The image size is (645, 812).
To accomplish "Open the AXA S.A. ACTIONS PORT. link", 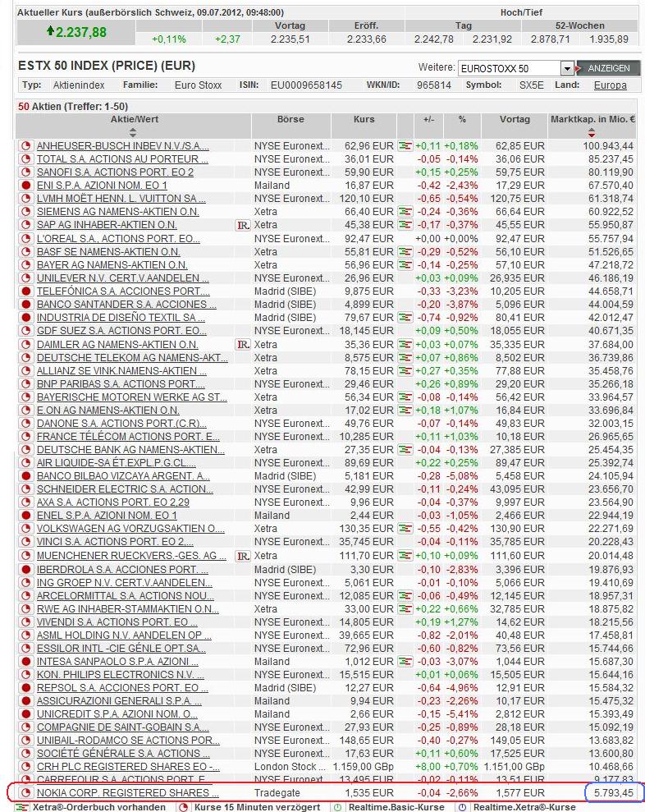I will [113, 502].
